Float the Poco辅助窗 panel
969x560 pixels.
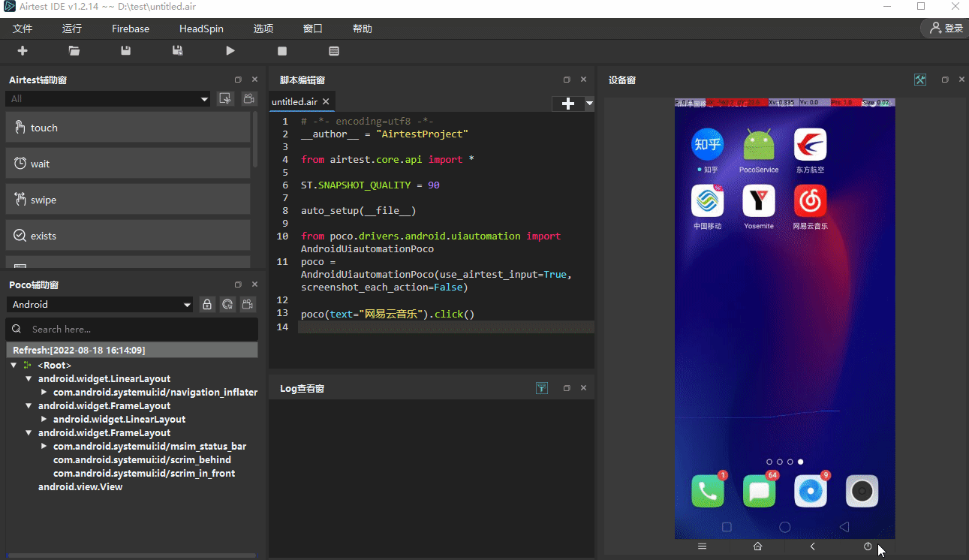point(238,285)
